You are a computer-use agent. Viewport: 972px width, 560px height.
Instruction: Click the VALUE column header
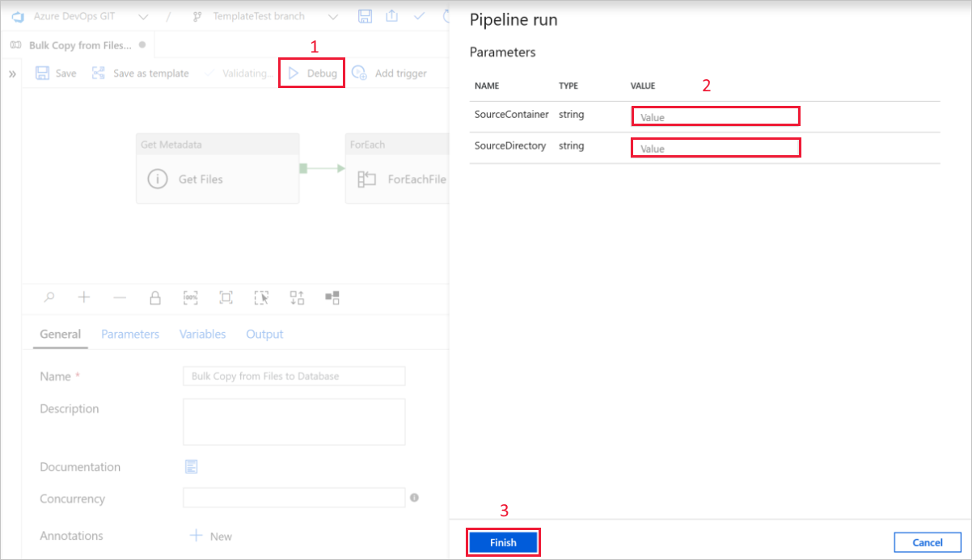pos(643,86)
